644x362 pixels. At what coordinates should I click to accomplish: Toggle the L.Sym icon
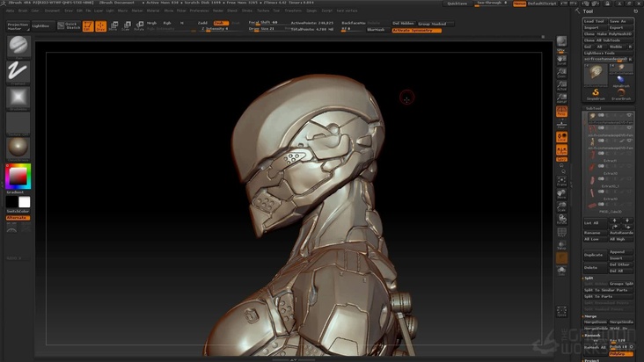click(x=561, y=149)
